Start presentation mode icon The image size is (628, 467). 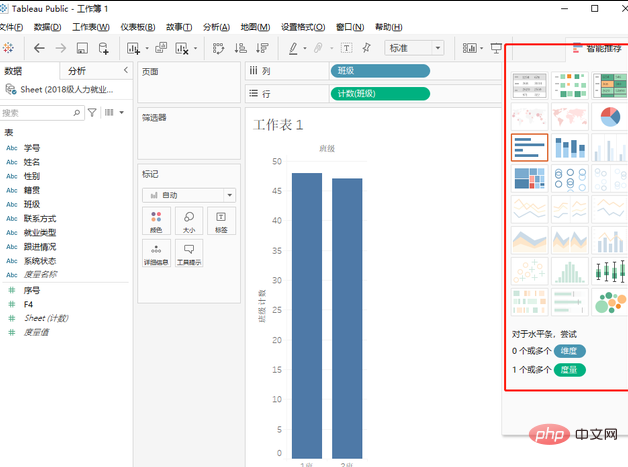pos(496,48)
